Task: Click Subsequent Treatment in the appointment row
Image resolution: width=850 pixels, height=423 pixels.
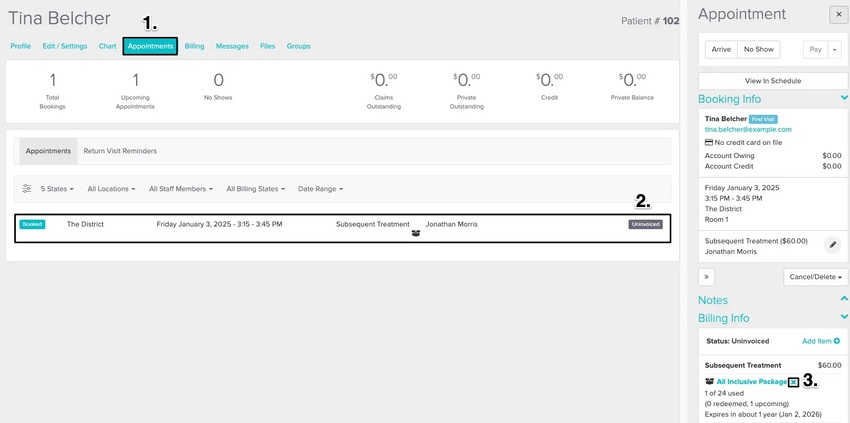Action: [x=373, y=224]
